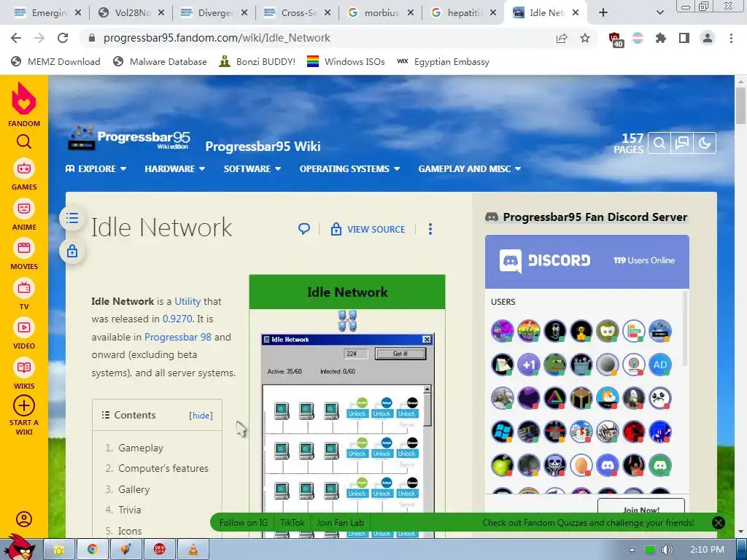Reload the page

pyautogui.click(x=63, y=38)
